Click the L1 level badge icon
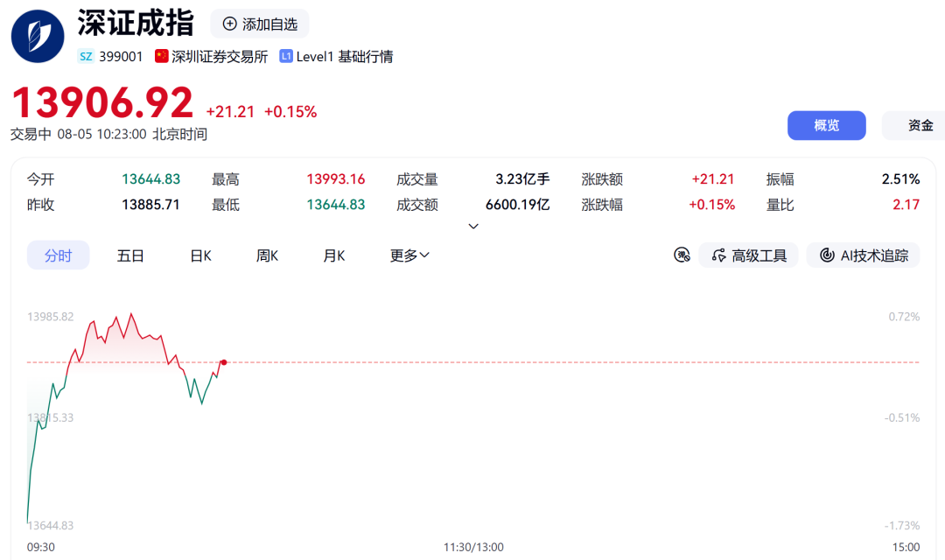 tap(285, 56)
